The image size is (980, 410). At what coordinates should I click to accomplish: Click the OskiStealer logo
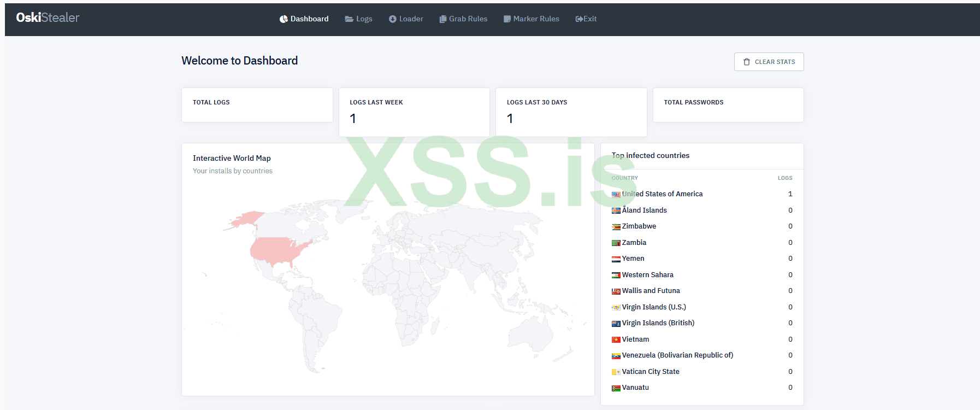(x=48, y=17)
